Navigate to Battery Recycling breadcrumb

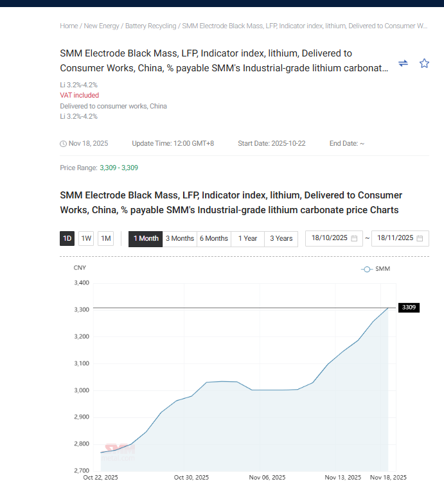150,26
